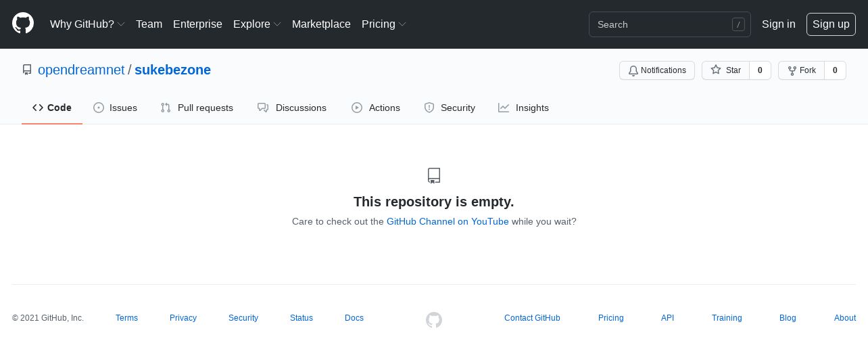Click the Sign up button
Screen dimensions: 868x362
click(831, 24)
